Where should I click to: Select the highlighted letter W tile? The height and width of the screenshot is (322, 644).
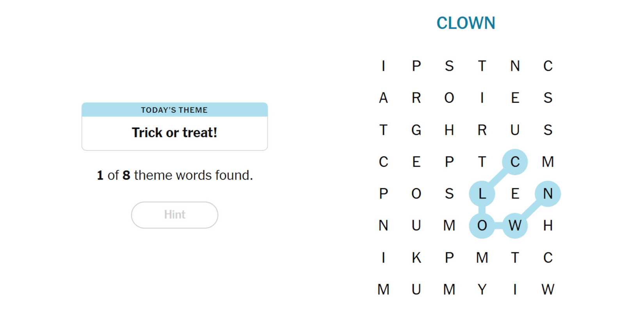coord(515,225)
